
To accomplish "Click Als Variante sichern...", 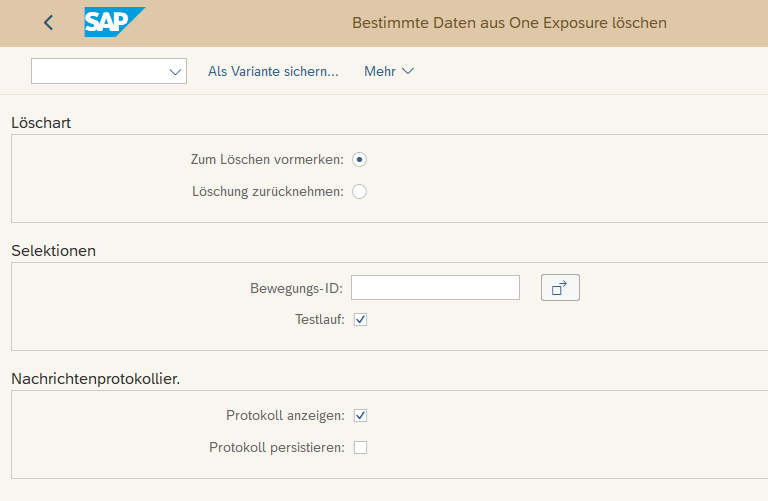I will coord(273,72).
